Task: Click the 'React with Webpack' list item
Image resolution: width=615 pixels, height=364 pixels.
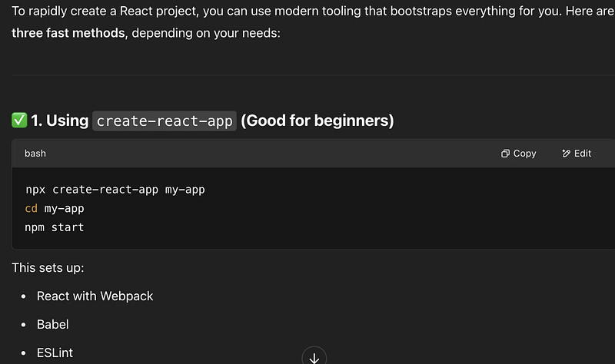Action: [95, 296]
